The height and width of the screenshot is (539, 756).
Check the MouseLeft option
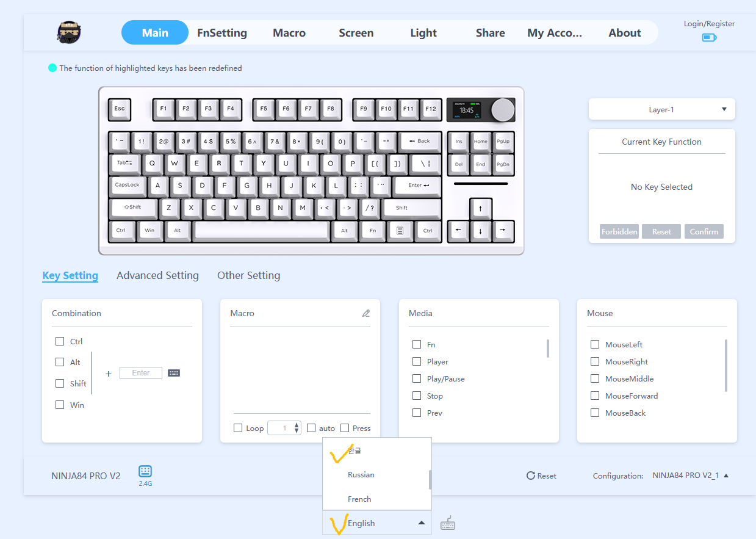click(595, 344)
